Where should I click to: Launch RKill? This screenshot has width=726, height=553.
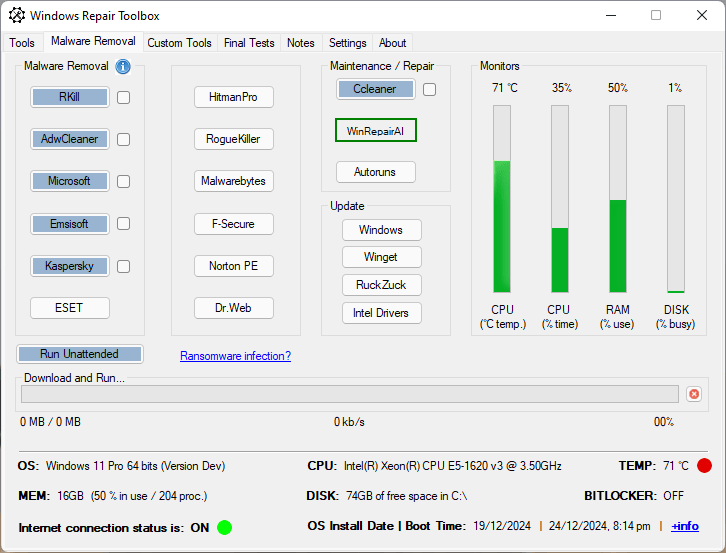70,97
